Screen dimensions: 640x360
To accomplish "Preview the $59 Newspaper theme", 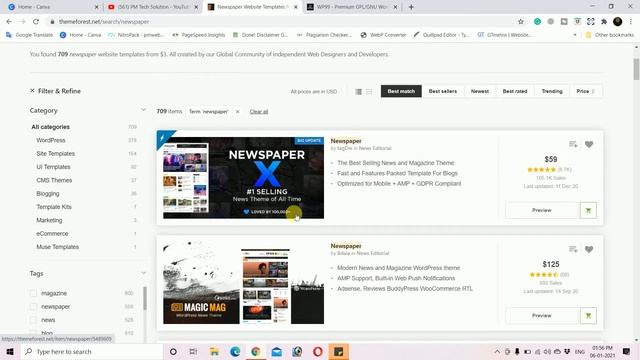I will [x=542, y=210].
